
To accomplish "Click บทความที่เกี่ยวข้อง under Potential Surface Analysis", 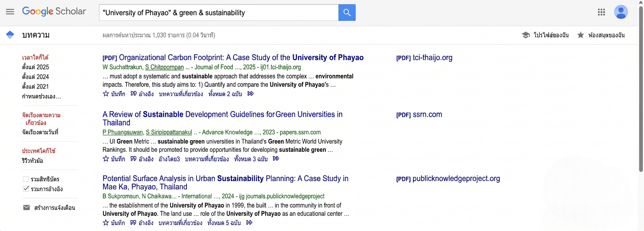I will pyautogui.click(x=180, y=223).
